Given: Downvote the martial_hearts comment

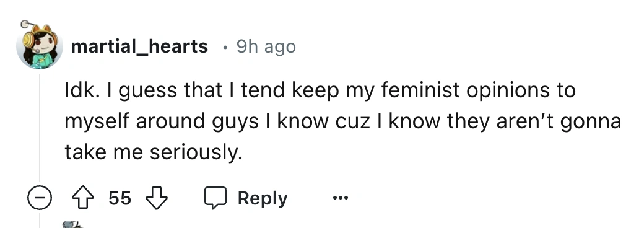Looking at the screenshot, I should 157,198.
